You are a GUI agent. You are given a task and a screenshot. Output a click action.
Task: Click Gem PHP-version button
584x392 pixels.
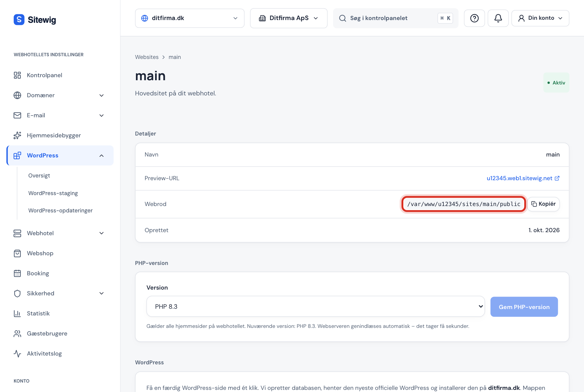[x=524, y=307]
